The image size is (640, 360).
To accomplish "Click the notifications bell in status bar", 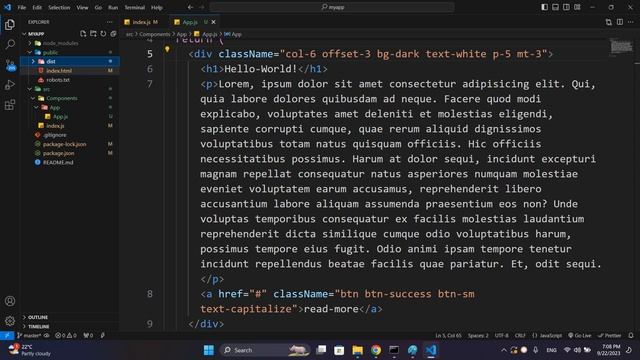I will 631,336.
